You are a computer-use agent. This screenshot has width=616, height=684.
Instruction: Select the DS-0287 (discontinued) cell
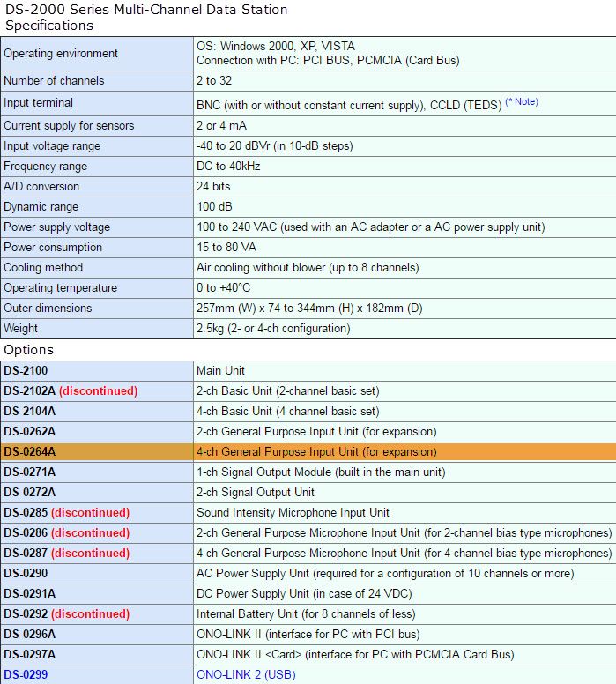tap(97, 554)
